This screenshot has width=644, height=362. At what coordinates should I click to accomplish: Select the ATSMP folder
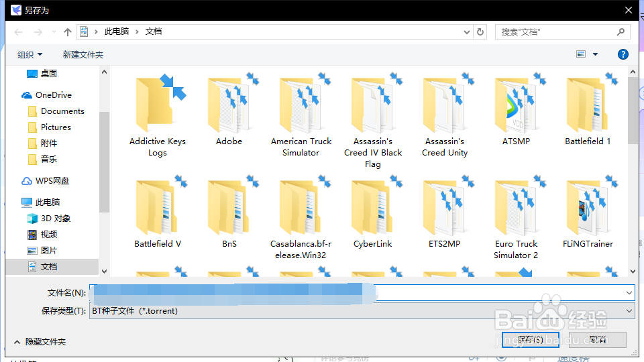coord(517,110)
